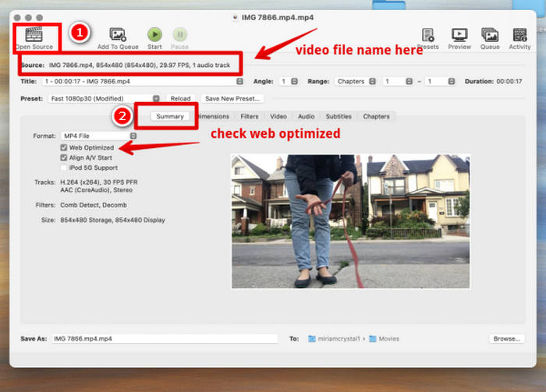Click the Add To Queue icon
The width and height of the screenshot is (546, 392).
pos(118,34)
